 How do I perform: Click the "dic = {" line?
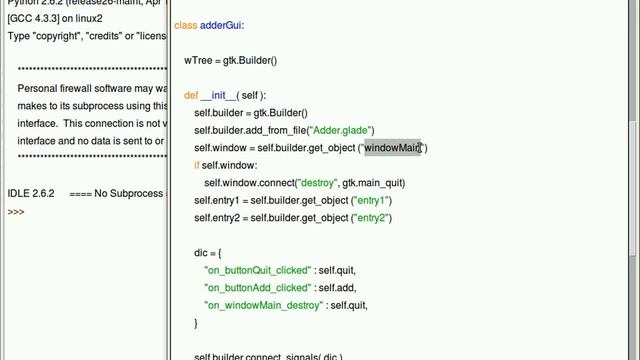208,253
